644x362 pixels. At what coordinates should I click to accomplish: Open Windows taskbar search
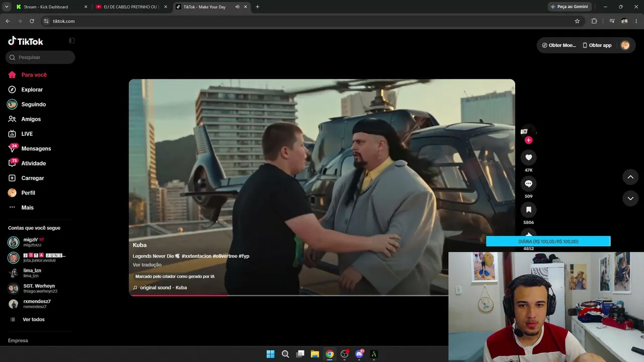[285, 354]
